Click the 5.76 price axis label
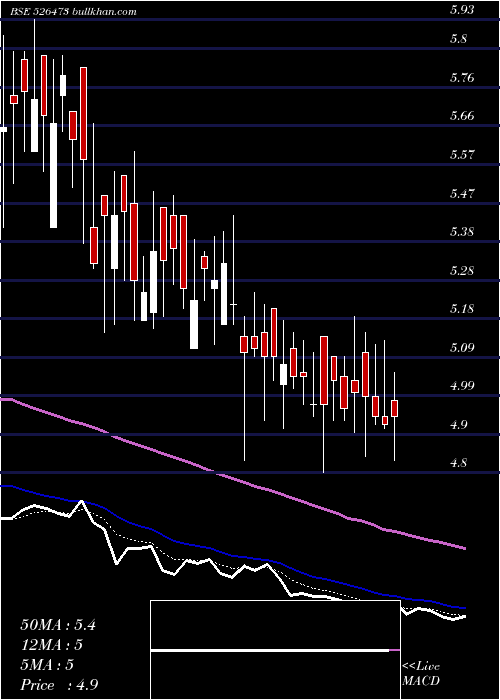Viewport: 500px width, 700px height. pyautogui.click(x=461, y=78)
